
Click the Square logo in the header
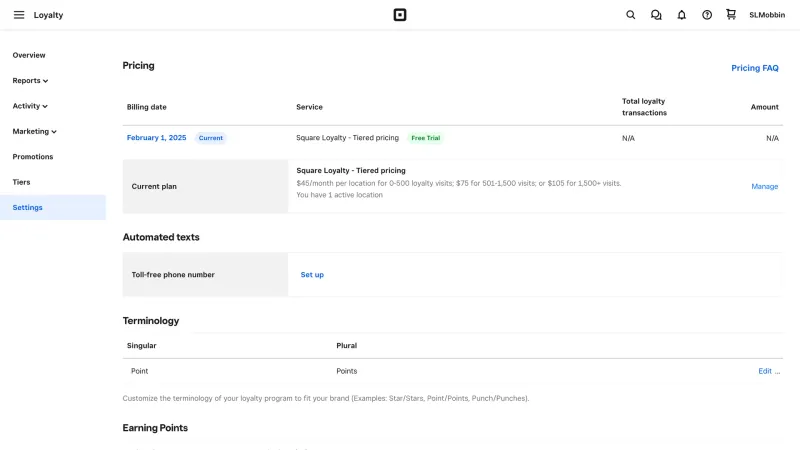pos(400,15)
